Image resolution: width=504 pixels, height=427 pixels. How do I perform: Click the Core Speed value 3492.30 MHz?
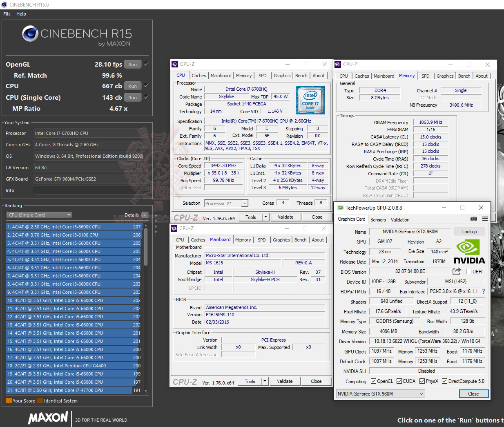(x=223, y=165)
